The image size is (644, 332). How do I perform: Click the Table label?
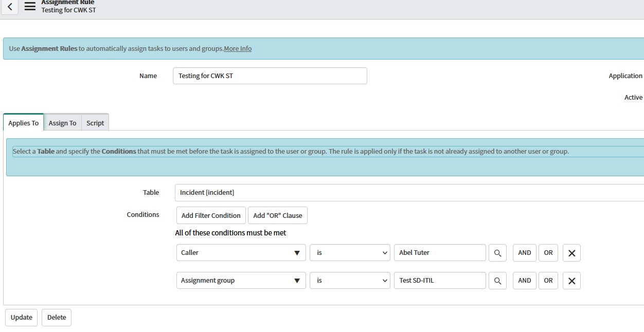(151, 193)
